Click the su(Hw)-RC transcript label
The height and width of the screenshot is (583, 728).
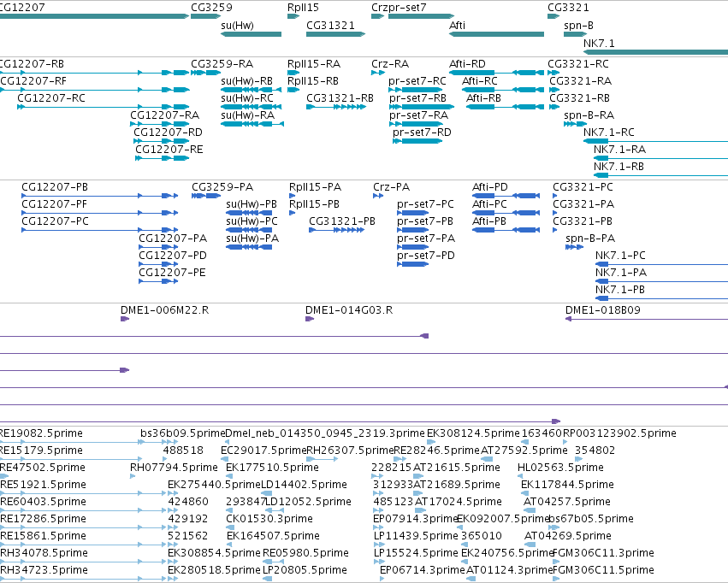[x=247, y=98]
